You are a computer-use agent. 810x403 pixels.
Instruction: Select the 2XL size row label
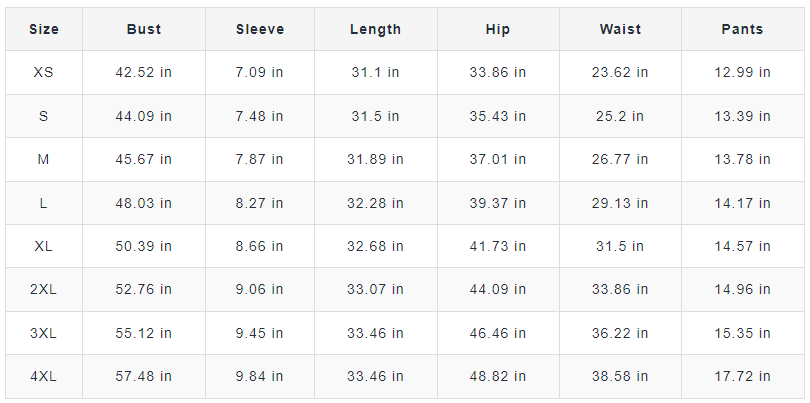(x=44, y=290)
